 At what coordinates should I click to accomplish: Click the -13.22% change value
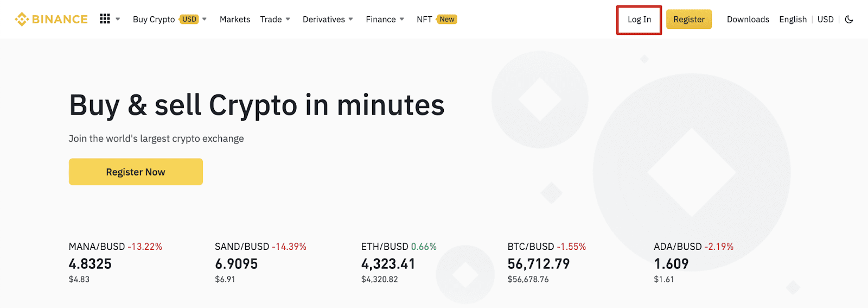(145, 247)
